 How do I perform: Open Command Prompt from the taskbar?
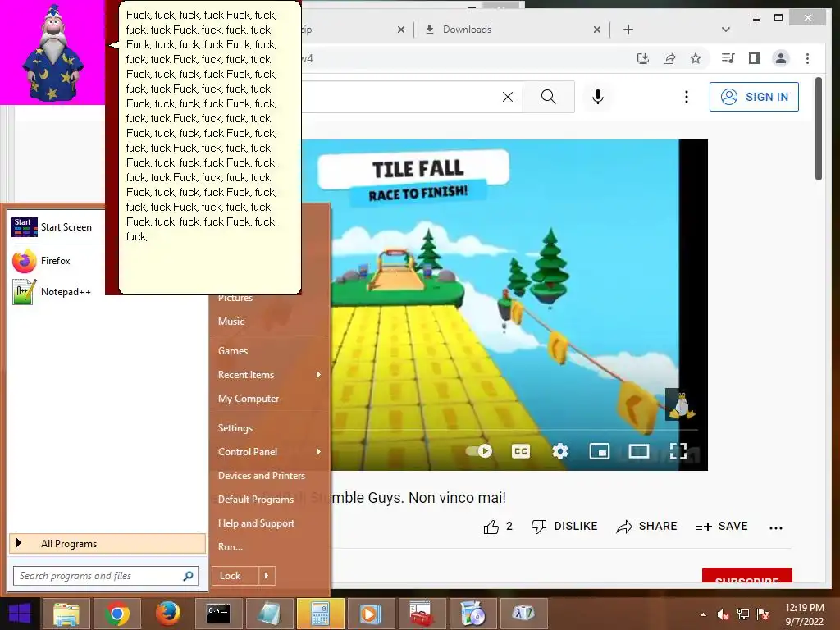click(218, 614)
